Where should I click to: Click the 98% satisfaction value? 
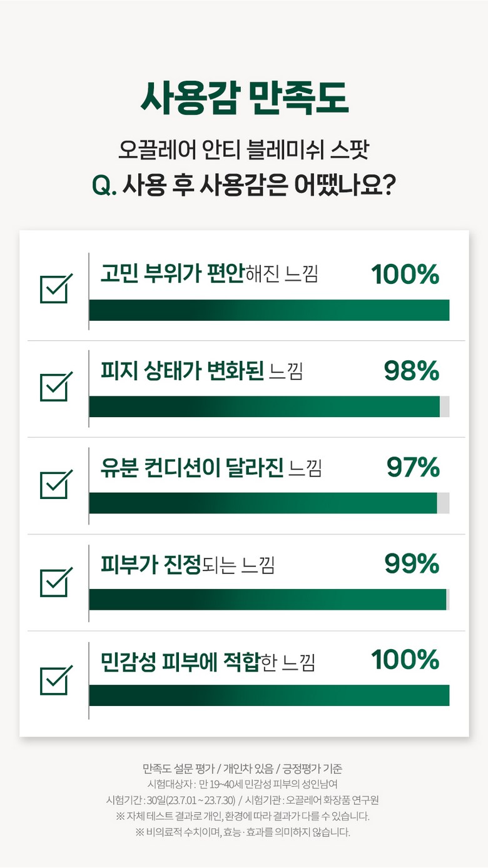click(411, 371)
